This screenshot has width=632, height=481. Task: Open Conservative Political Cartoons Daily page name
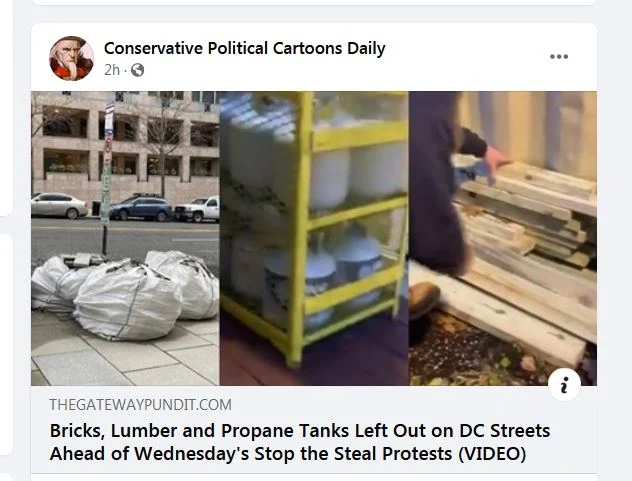click(x=244, y=48)
